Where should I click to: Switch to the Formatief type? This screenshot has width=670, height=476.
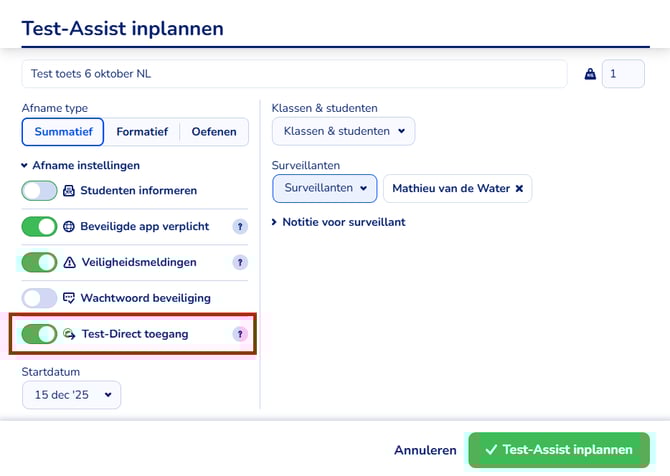tap(143, 132)
